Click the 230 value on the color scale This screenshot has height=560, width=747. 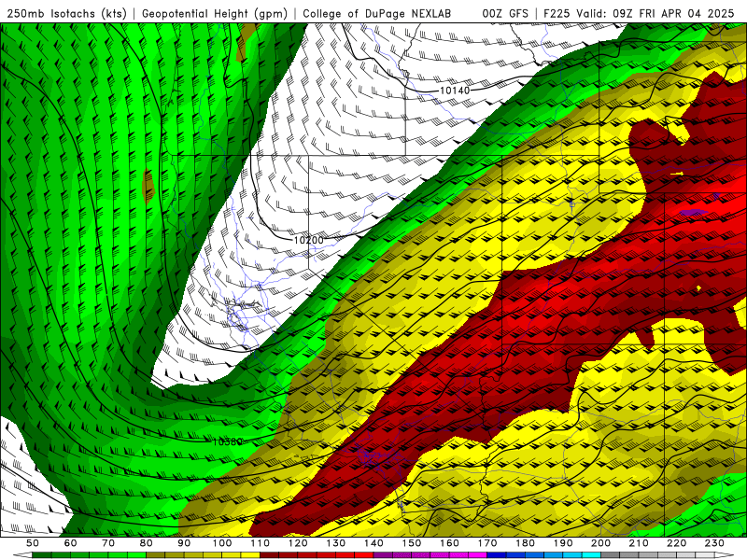point(714,543)
